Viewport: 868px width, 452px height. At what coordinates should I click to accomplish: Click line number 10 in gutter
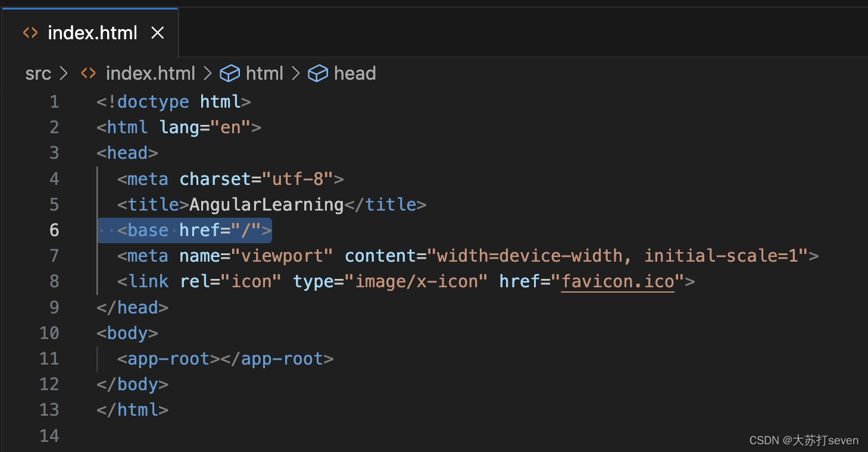pos(49,333)
